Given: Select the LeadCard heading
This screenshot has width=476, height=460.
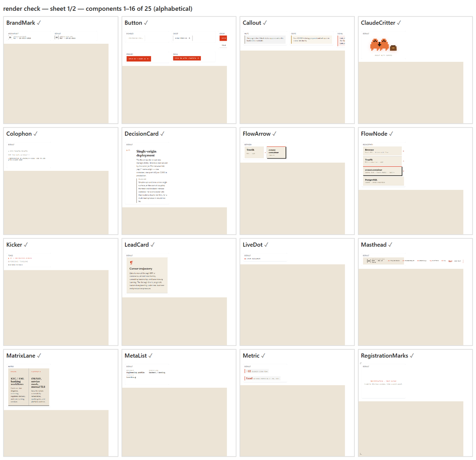Looking at the screenshot, I should pyautogui.click(x=137, y=245).
